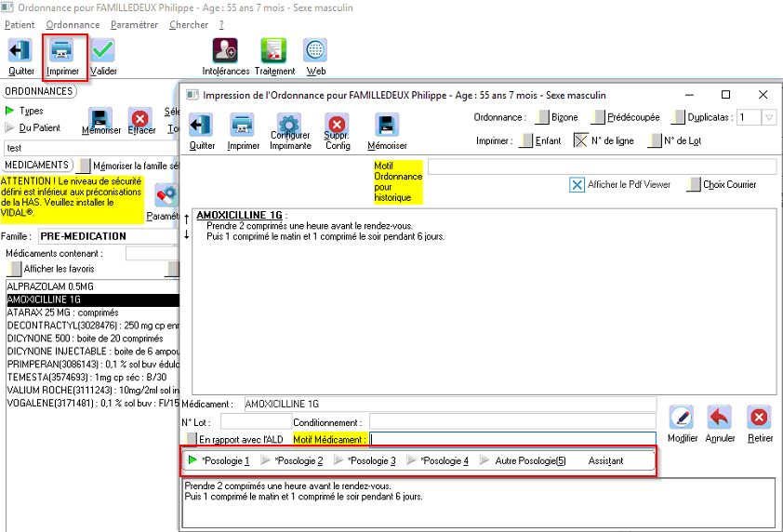Open the Chercher menu

pos(189,24)
